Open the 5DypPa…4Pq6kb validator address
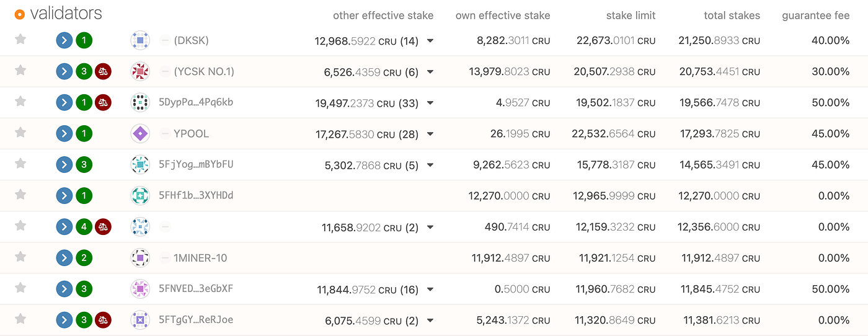868x336 pixels. click(x=196, y=102)
